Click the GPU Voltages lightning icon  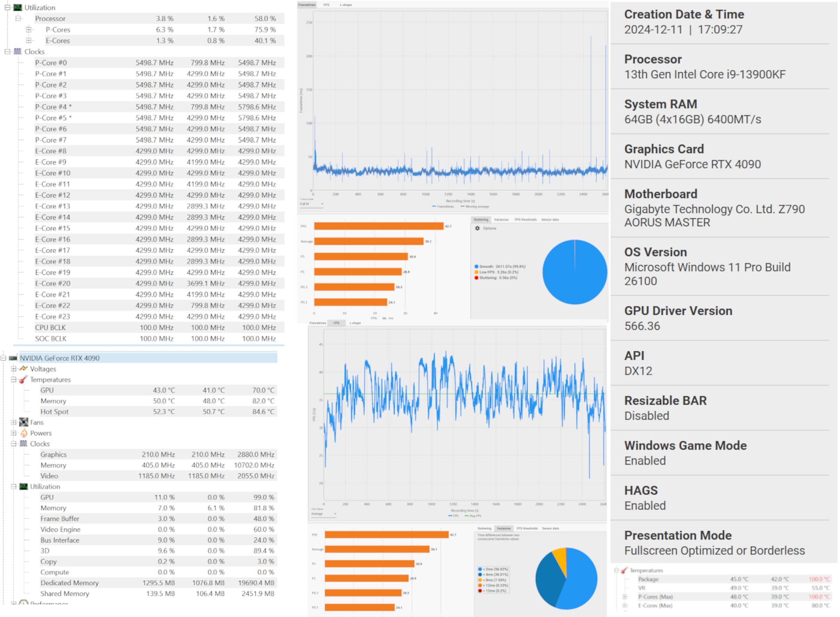pyautogui.click(x=24, y=369)
